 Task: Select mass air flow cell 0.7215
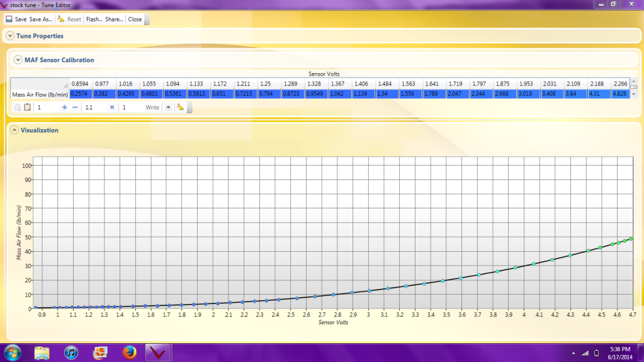point(246,94)
